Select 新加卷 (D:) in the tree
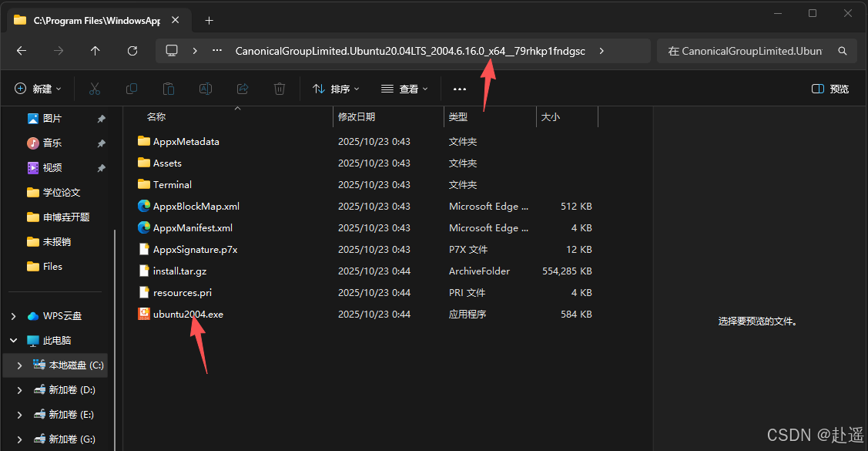868x451 pixels. [x=72, y=390]
